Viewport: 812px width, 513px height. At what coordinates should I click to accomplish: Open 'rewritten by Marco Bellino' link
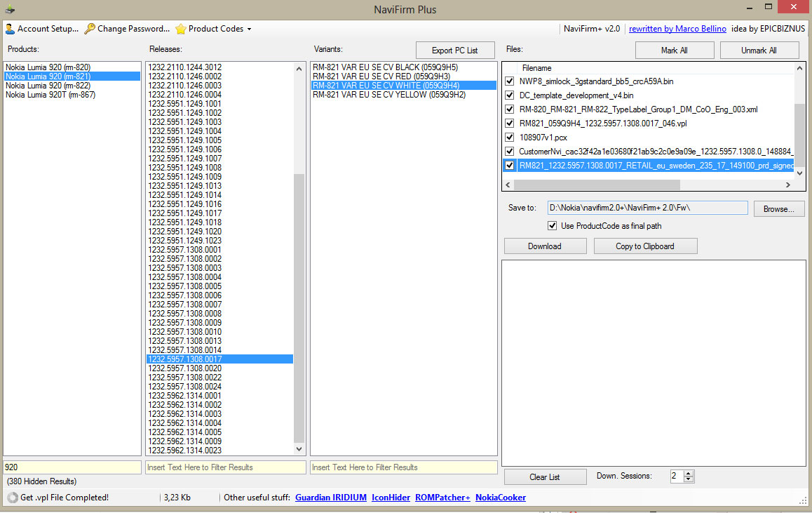tap(677, 29)
